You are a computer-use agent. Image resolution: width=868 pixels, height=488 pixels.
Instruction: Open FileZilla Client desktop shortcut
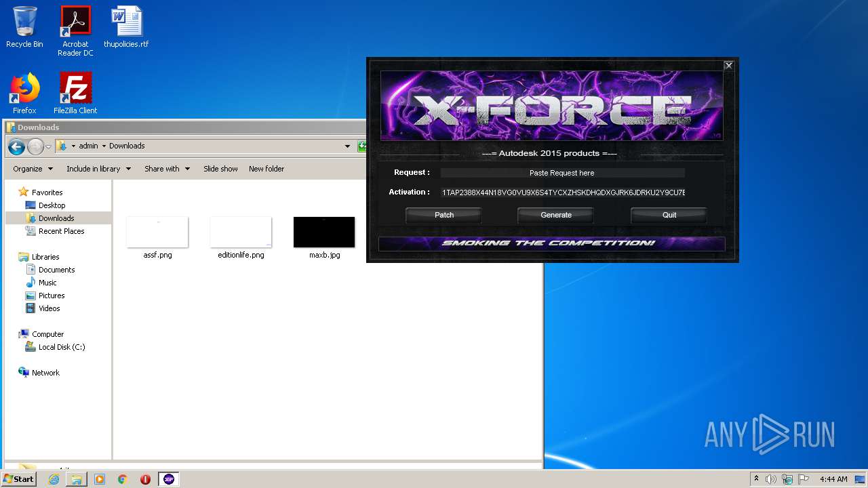75,93
